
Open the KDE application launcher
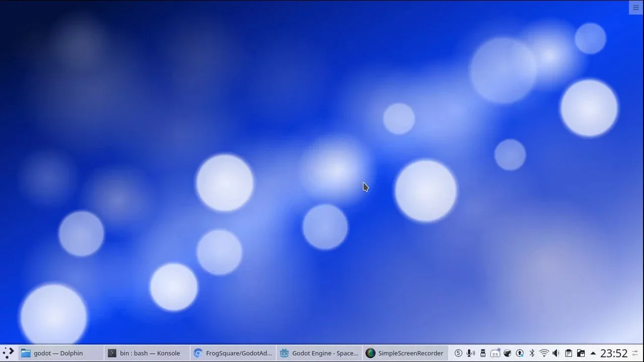click(x=9, y=353)
